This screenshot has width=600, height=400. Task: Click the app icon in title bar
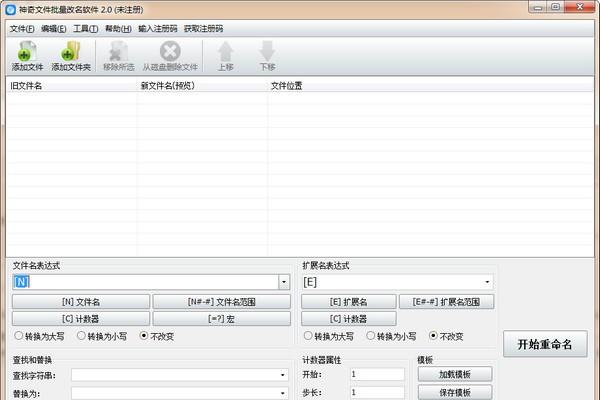[10, 9]
